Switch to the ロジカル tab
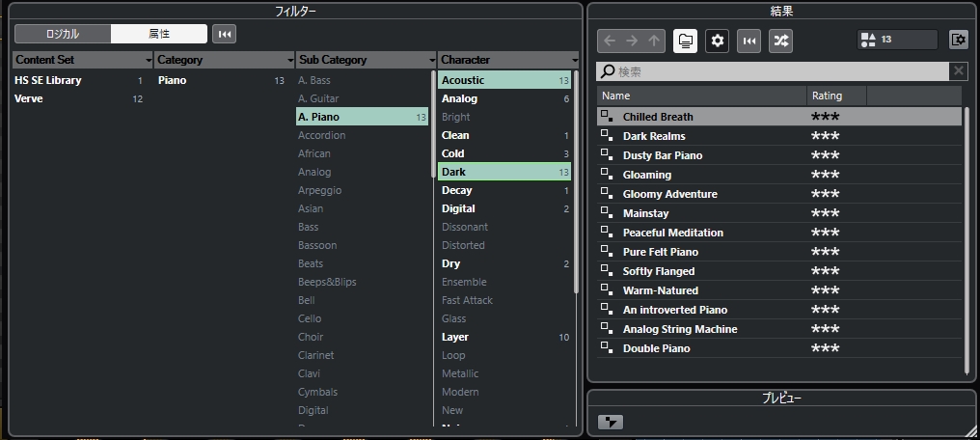This screenshot has height=440, width=980. pyautogui.click(x=63, y=34)
